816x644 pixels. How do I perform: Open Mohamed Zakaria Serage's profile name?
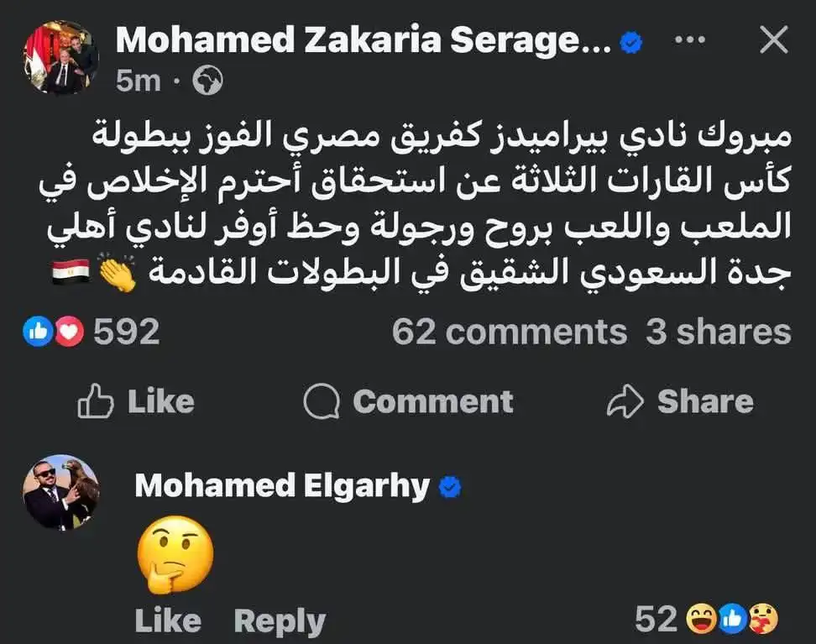click(363, 40)
